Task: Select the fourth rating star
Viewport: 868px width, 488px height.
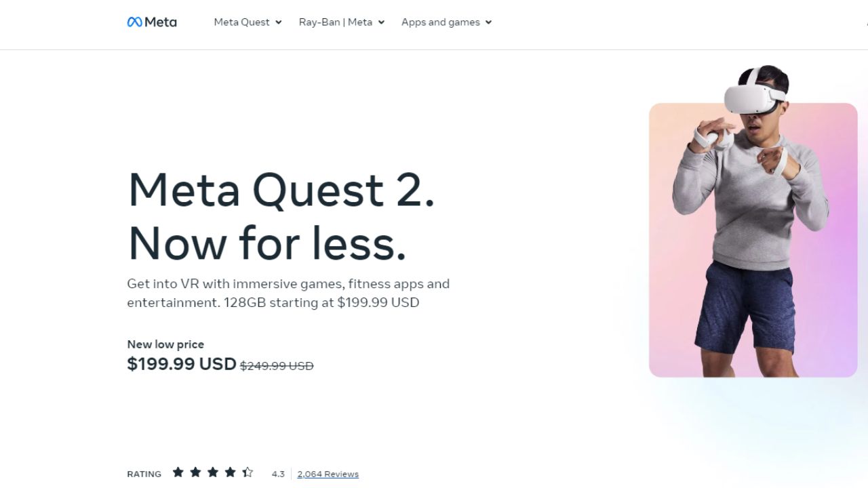Action: (x=231, y=472)
